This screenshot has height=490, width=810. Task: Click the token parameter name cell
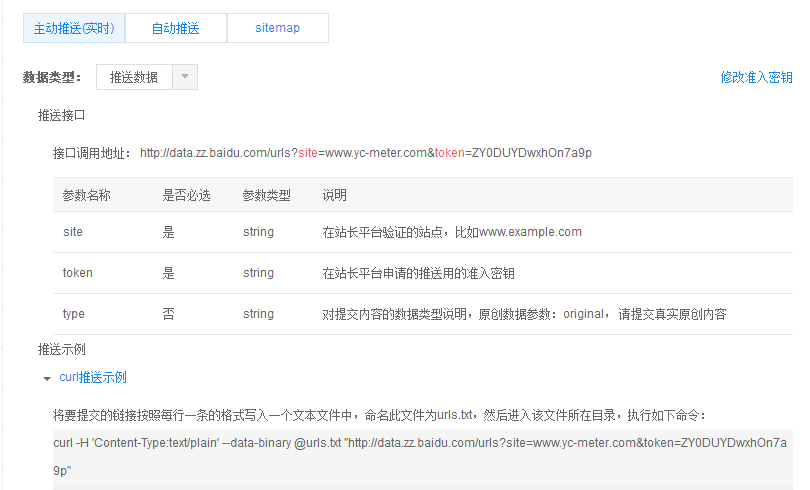77,273
